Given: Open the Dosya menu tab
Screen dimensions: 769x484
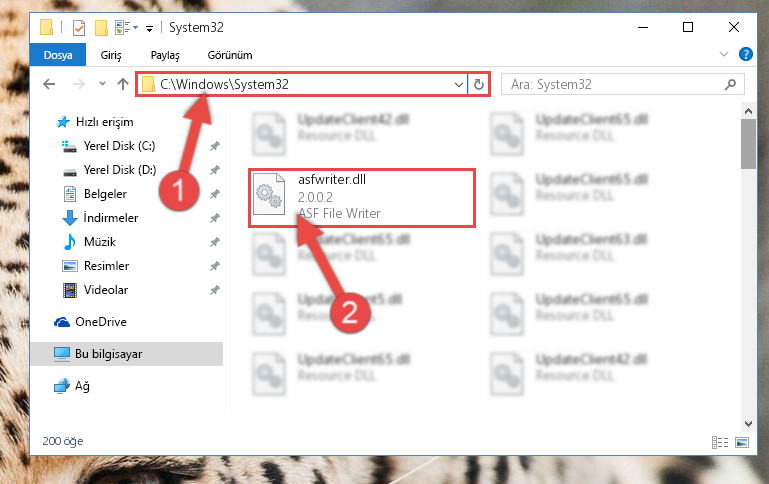Looking at the screenshot, I should pyautogui.click(x=58, y=55).
